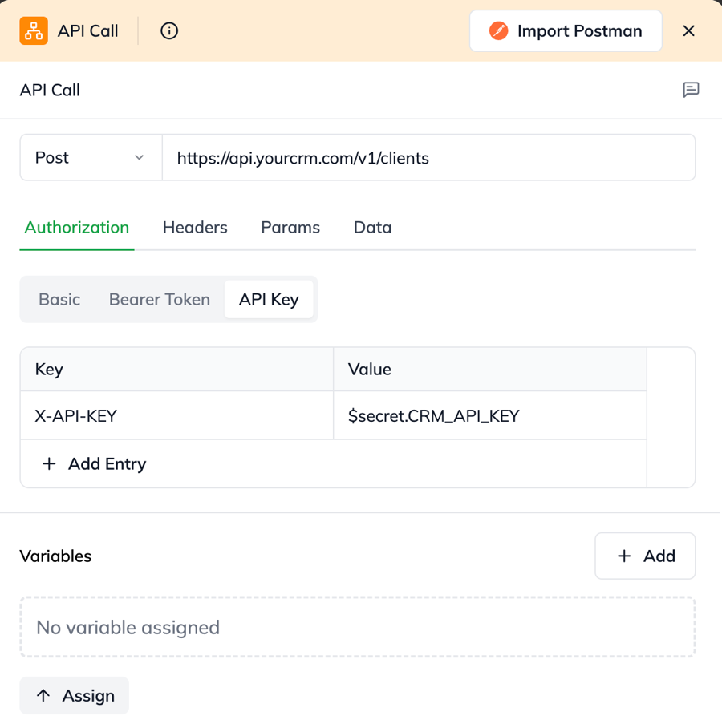Open the comment note icon
This screenshot has height=728, width=722.
[691, 90]
